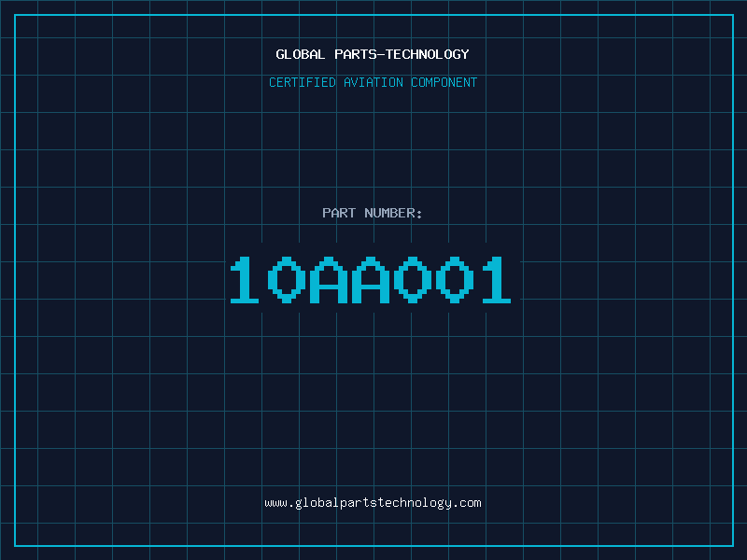The width and height of the screenshot is (747, 560).
Task: Click the PART NUMBER: label
Action: point(373,213)
